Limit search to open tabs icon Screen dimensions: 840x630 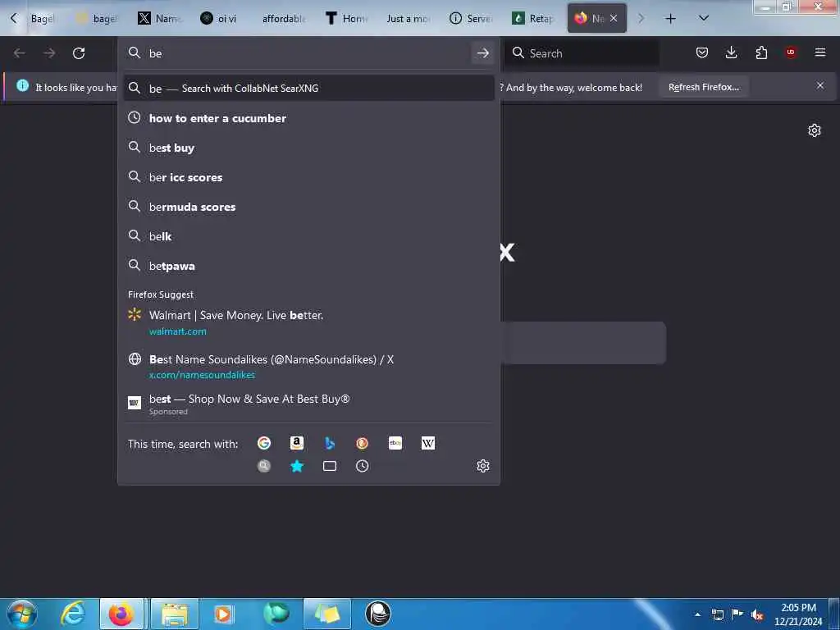(330, 466)
